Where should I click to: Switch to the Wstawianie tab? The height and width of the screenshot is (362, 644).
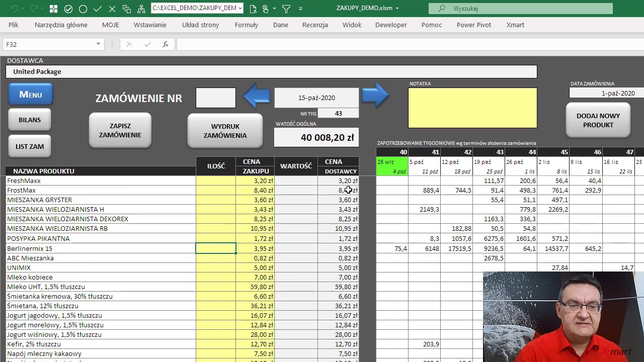[x=150, y=25]
